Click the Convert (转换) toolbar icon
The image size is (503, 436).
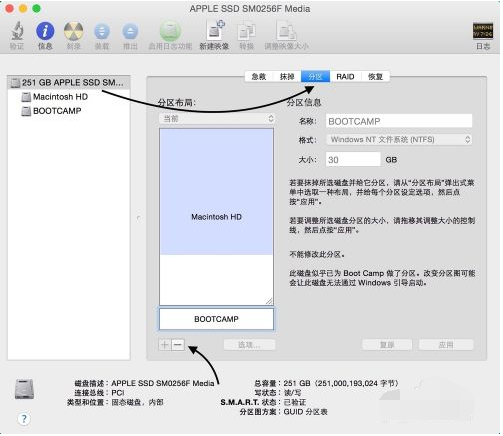(x=247, y=31)
